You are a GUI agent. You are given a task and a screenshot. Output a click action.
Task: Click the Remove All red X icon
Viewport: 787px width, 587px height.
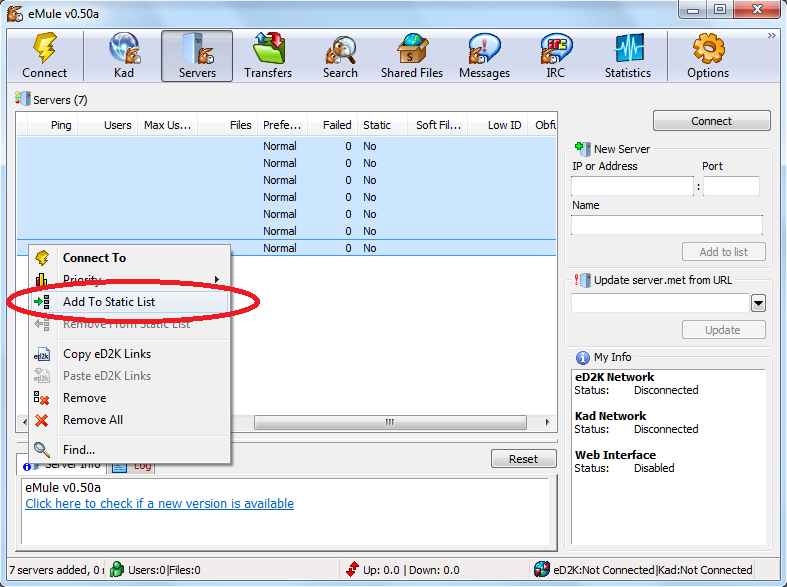(42, 420)
